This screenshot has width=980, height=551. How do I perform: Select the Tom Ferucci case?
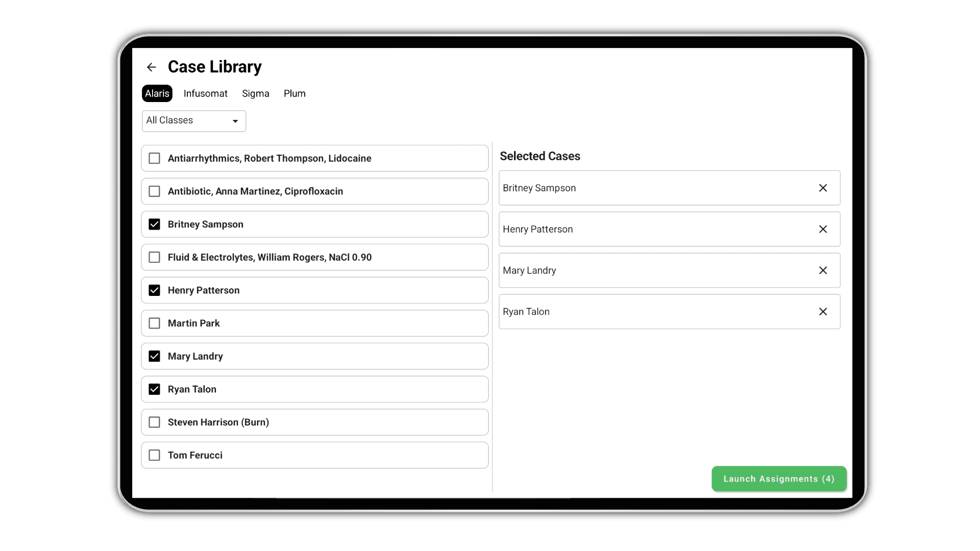coord(154,455)
